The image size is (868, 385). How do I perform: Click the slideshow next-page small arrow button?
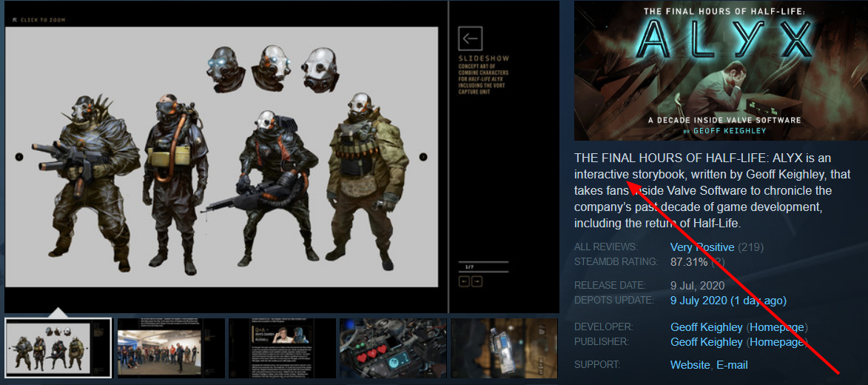[x=477, y=281]
